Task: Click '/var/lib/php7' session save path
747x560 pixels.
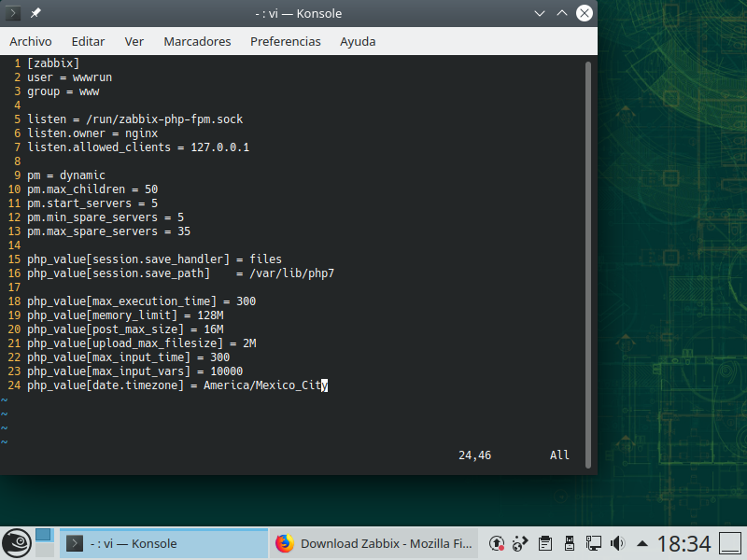Action: coord(291,273)
